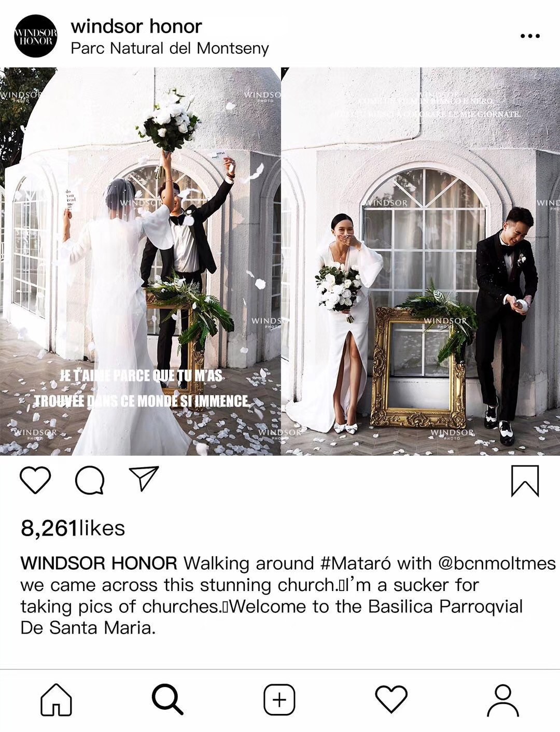The height and width of the screenshot is (732, 560).
Task: Open comments with the speech bubble icon
Action: pos(90,480)
